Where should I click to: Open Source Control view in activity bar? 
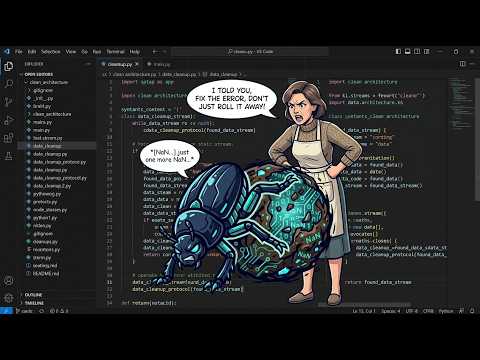9,102
